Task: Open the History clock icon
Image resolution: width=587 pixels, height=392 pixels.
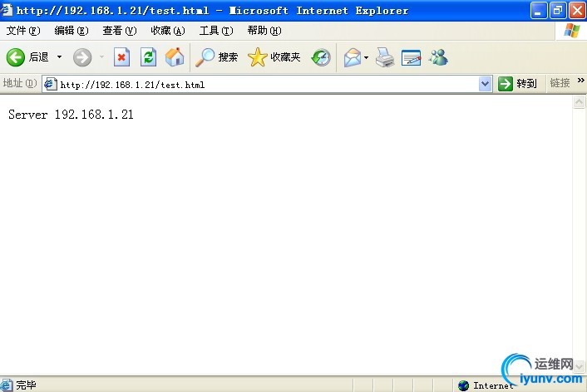Action: (x=321, y=57)
